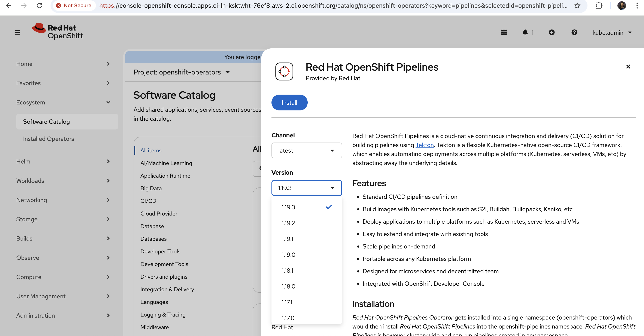Close the Pipelines details panel
This screenshot has width=644, height=336.
[628, 67]
